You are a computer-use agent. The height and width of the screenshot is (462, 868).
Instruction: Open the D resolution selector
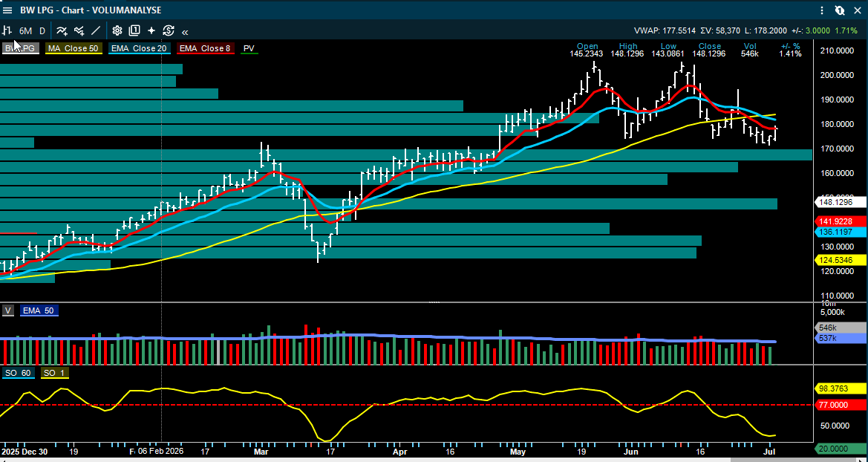click(x=42, y=31)
